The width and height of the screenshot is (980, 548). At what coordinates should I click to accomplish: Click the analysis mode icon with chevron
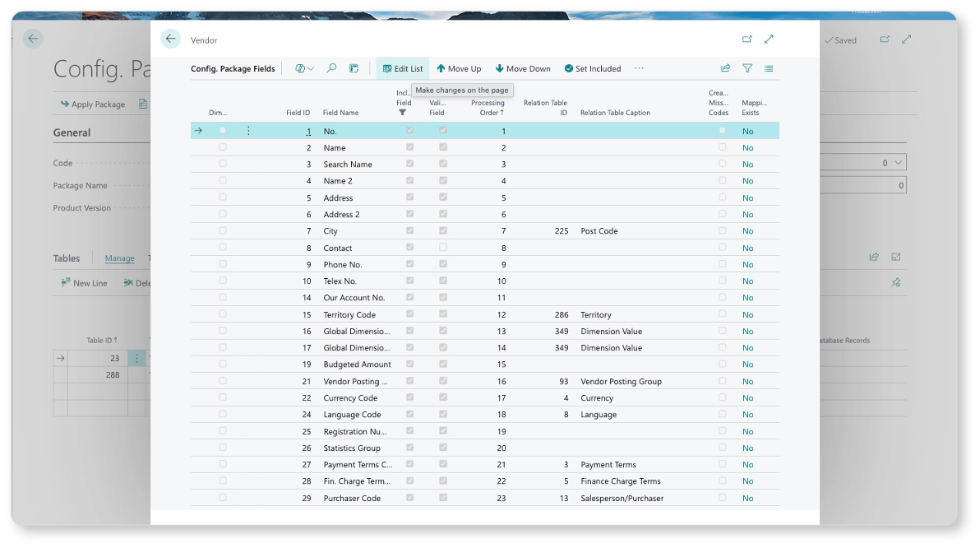304,68
